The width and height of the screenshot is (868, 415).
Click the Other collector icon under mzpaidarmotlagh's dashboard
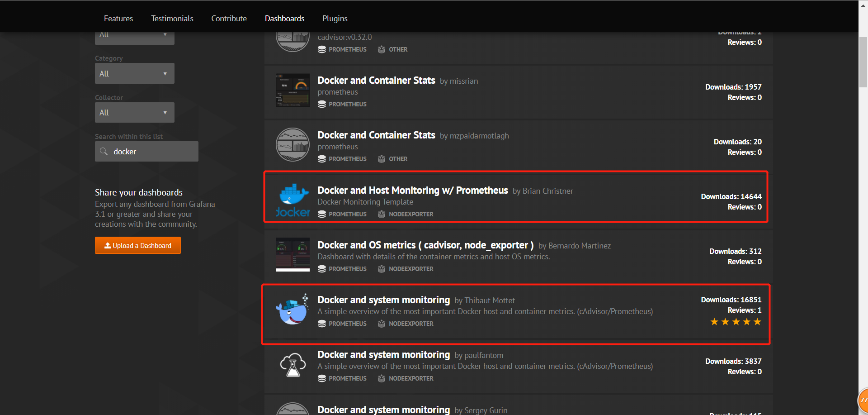click(382, 159)
